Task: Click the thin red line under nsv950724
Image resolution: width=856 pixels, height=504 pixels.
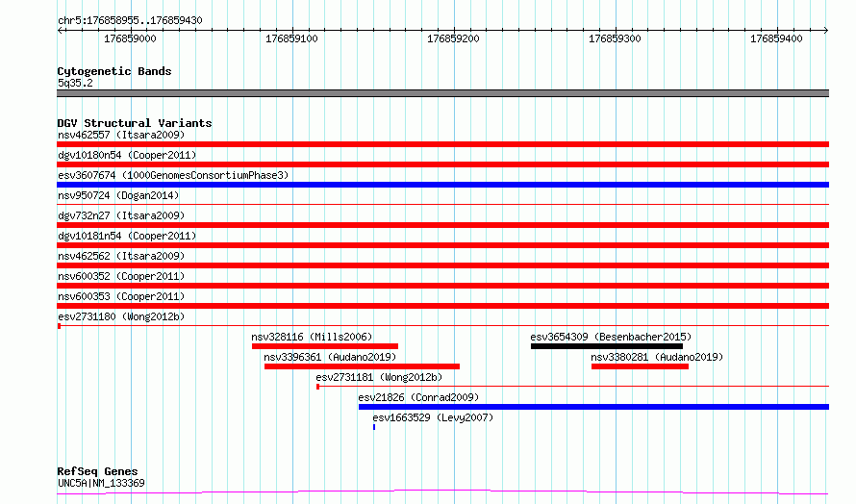Action: point(442,204)
